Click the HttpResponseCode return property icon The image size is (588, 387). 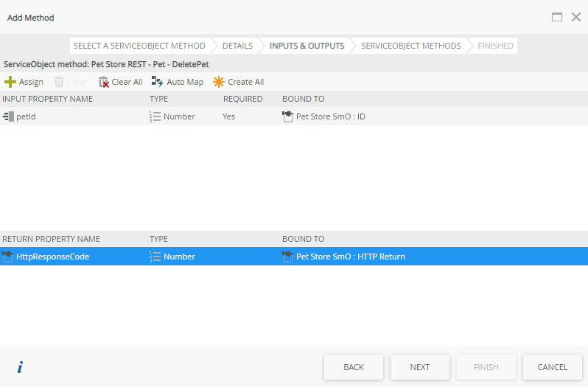(8, 257)
